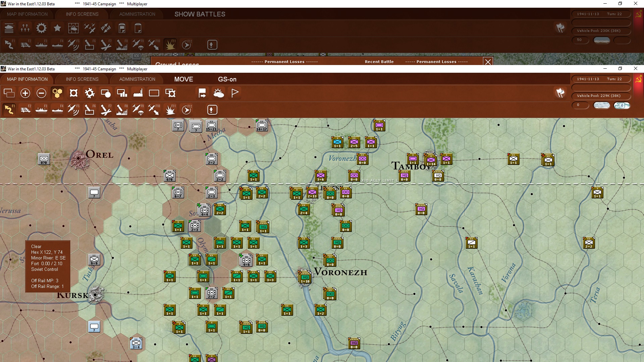Image resolution: width=644 pixels, height=362 pixels.
Task: Toggle the hex grid honeycomb icon
Action: click(x=57, y=93)
